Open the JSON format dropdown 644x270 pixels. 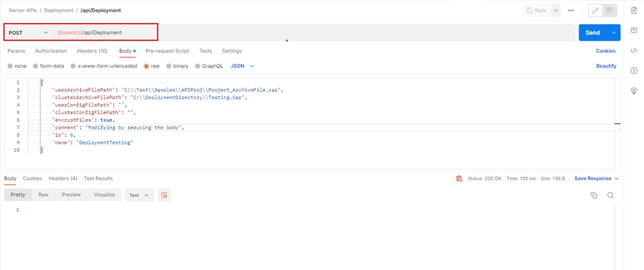tap(242, 65)
